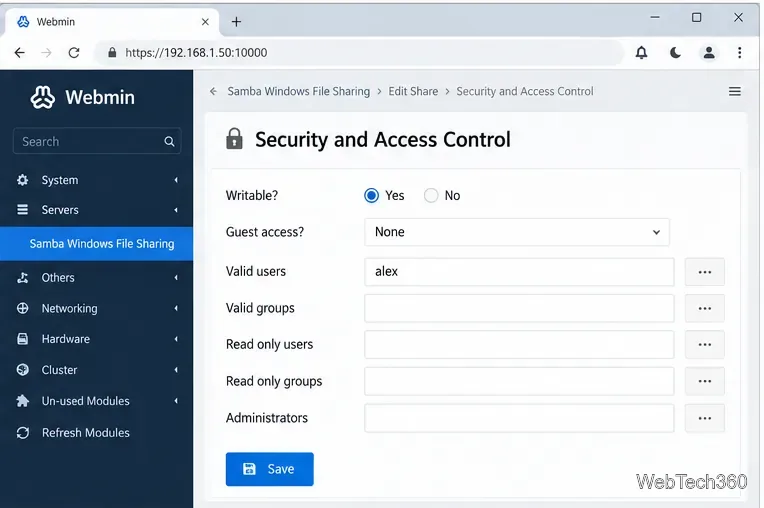764x508 pixels.
Task: Click the browser notification bell icon
Action: click(x=641, y=53)
